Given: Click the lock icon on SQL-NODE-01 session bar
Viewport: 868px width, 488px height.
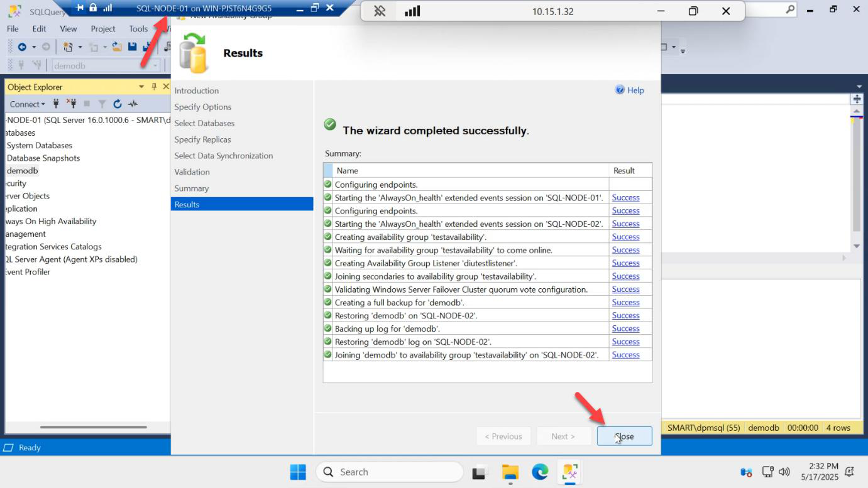Looking at the screenshot, I should click(93, 8).
